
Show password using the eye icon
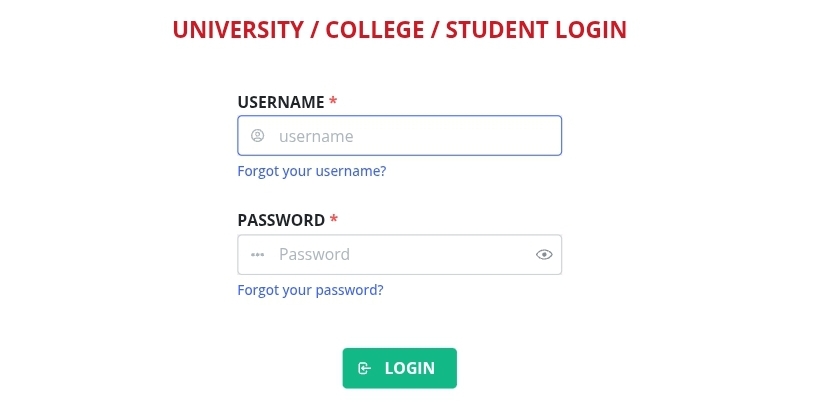click(x=544, y=255)
